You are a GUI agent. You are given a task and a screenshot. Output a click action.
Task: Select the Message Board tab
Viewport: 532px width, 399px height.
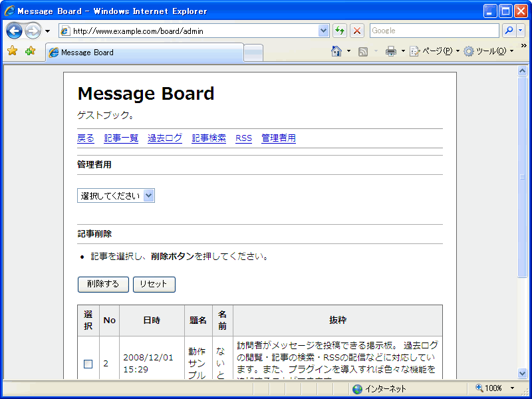pyautogui.click(x=144, y=53)
